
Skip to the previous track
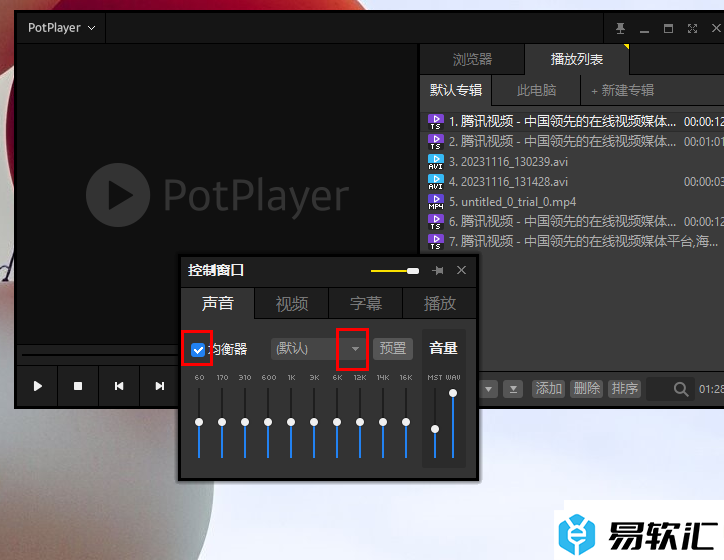[x=119, y=386]
